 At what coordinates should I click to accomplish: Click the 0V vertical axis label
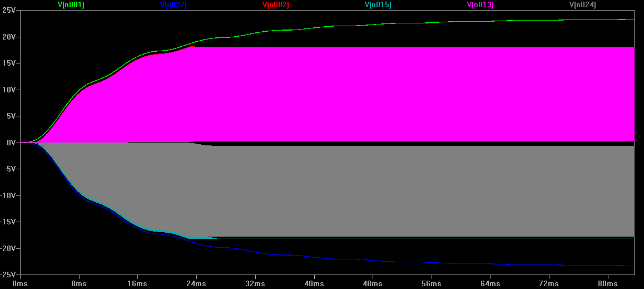(x=11, y=142)
